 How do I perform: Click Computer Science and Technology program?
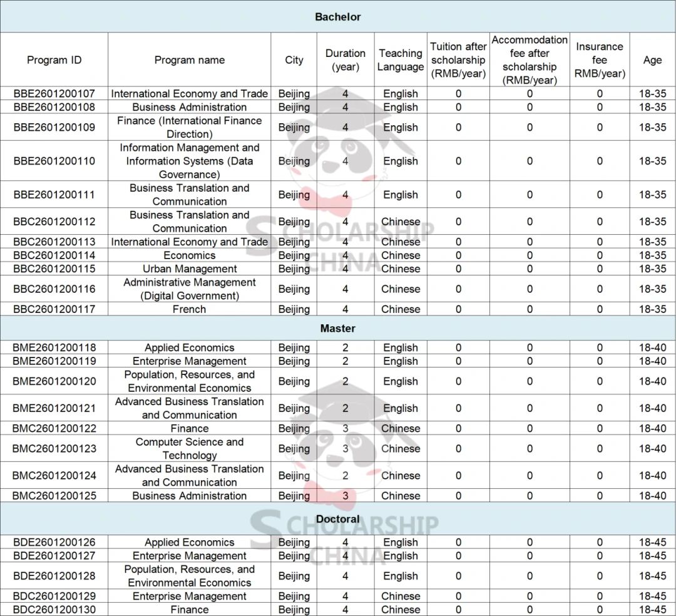tap(189, 449)
